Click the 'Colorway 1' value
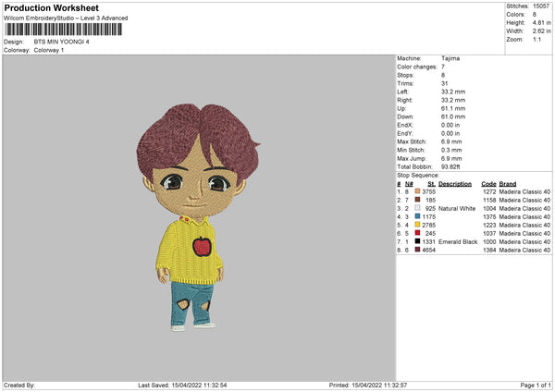This screenshot has height=392, width=555. point(49,50)
